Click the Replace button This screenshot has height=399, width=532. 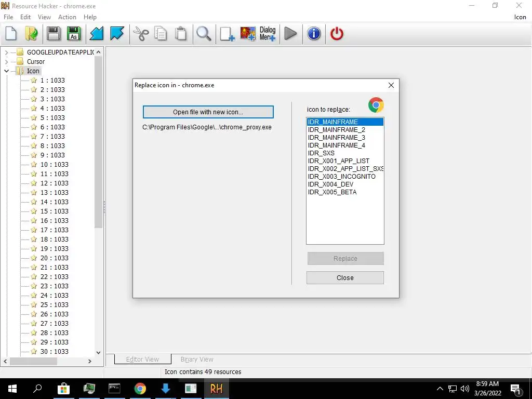[x=345, y=259]
